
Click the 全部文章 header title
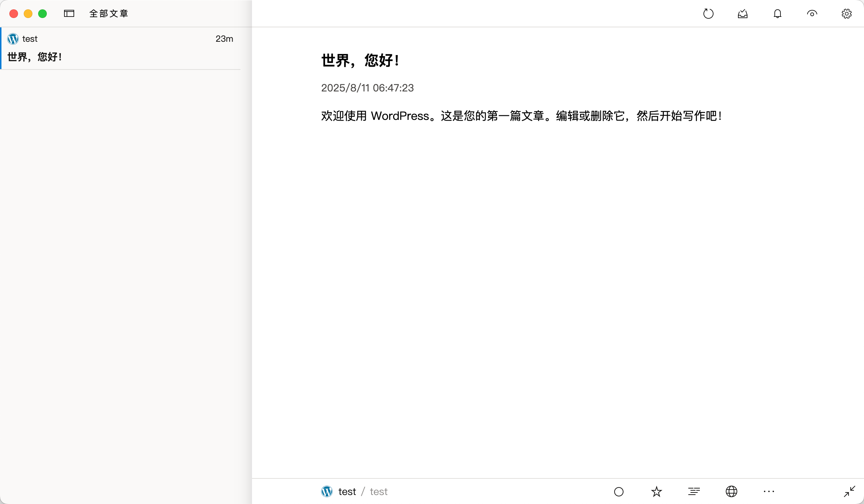click(x=109, y=14)
